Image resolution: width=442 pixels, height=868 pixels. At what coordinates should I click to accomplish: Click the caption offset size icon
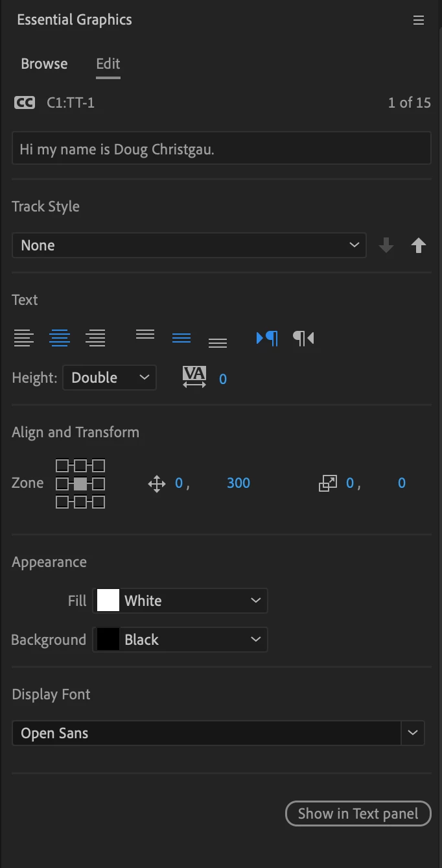pyautogui.click(x=328, y=483)
